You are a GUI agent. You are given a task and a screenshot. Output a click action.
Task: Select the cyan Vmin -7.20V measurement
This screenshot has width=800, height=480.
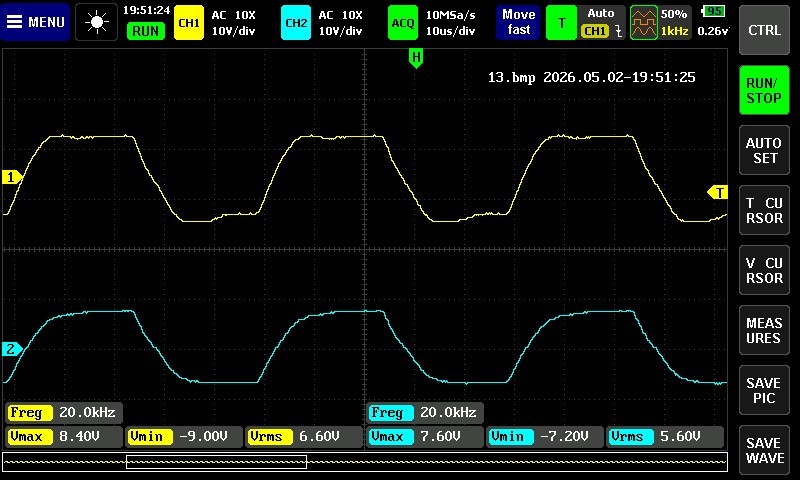point(544,437)
